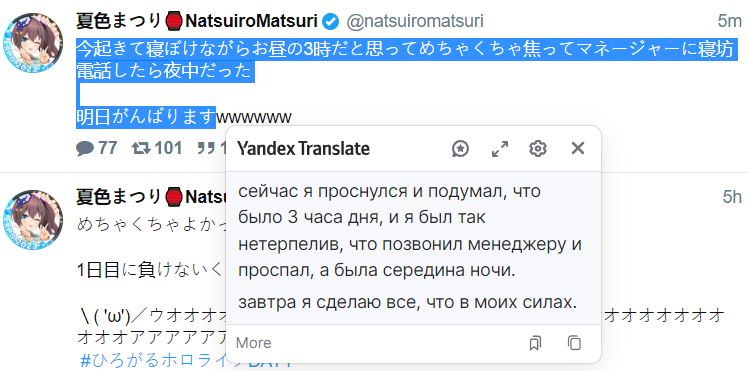Open the #ひろがるホロライブ hashtag link
This screenshot has height=371, width=749.
pos(185,361)
